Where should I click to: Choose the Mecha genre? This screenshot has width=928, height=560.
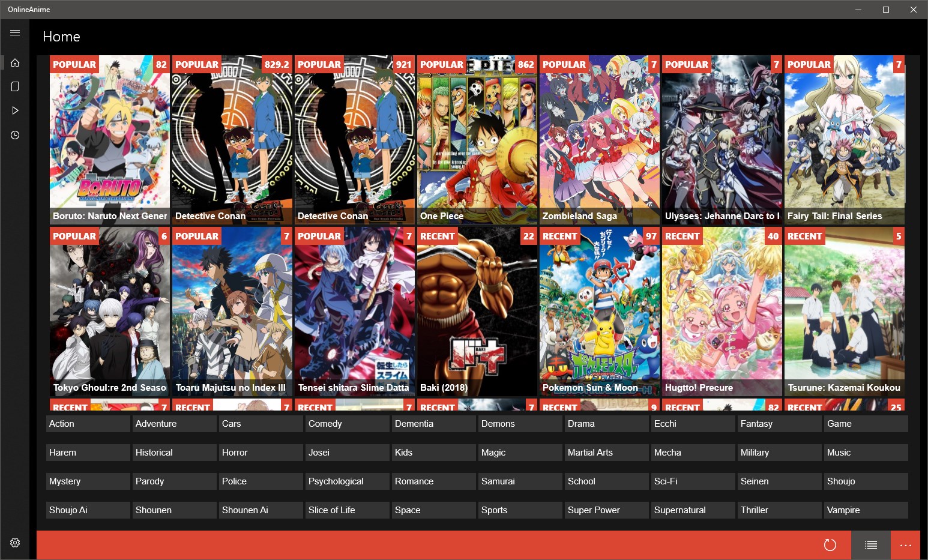point(693,453)
